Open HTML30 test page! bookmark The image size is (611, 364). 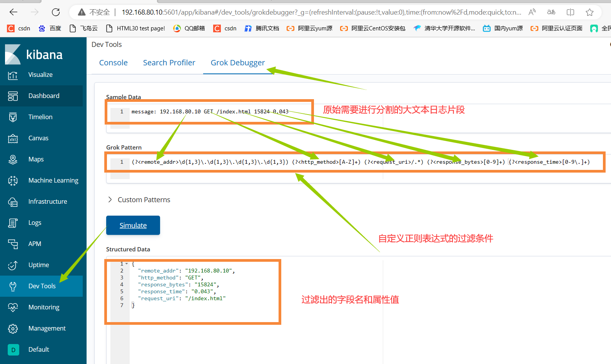pyautogui.click(x=135, y=28)
